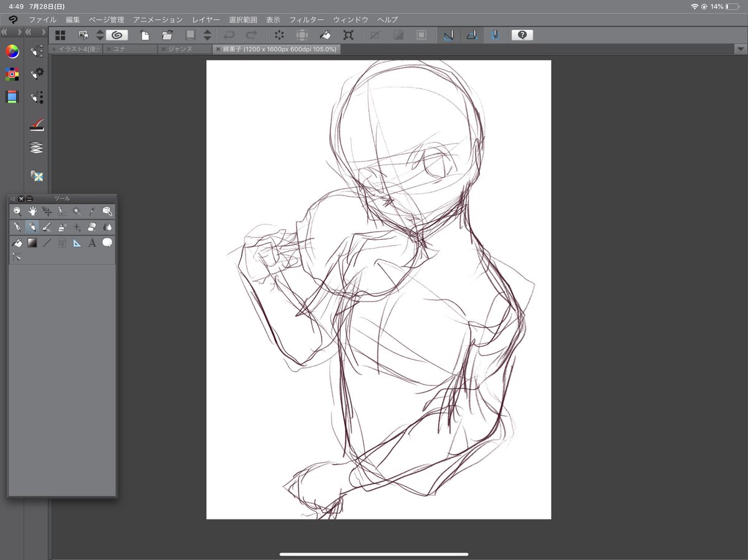Click the Fill bucket in command bar
Image resolution: width=748 pixels, height=560 pixels.
coord(325,35)
